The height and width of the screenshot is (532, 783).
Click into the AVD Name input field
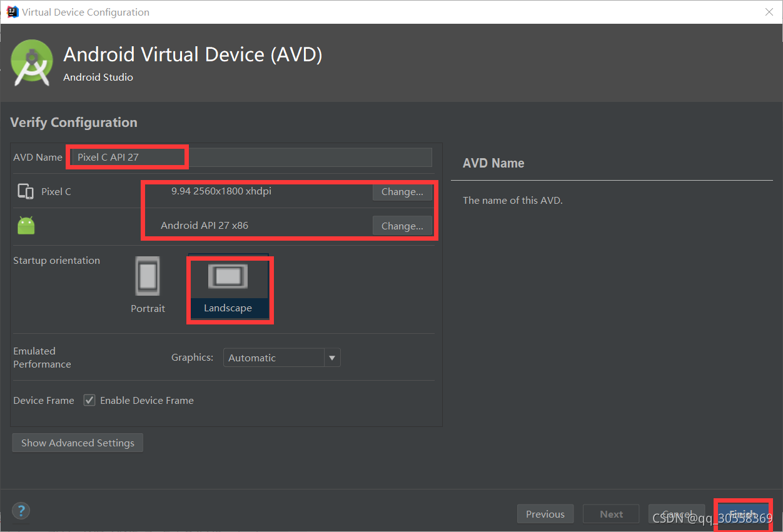(251, 157)
